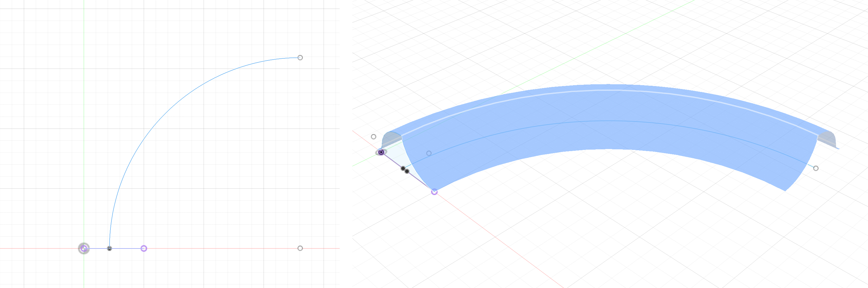Click the left gray end cap of the sweep
The image size is (868, 288).
click(391, 139)
